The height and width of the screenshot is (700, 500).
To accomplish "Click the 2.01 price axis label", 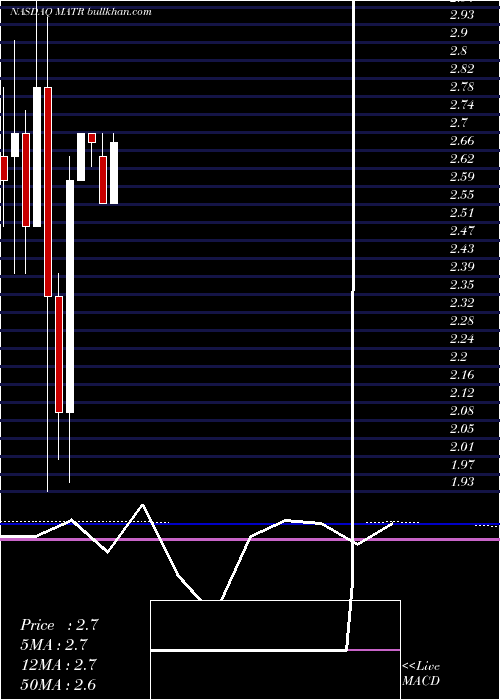I will coord(462,447).
